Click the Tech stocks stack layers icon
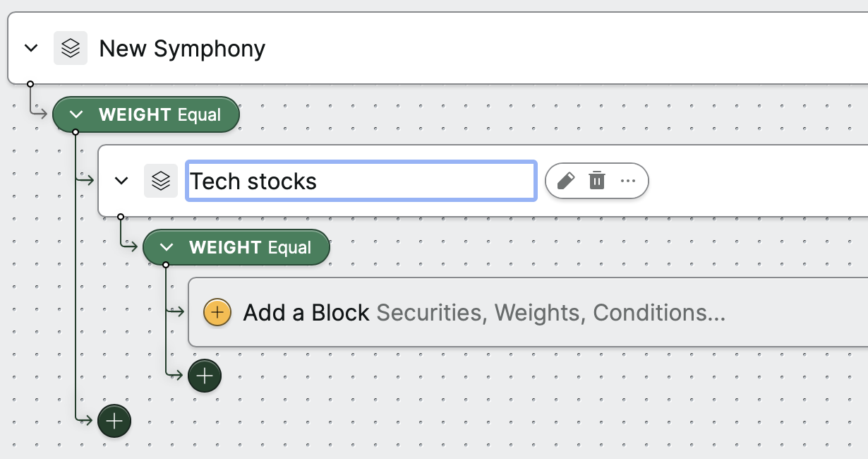 click(x=161, y=181)
